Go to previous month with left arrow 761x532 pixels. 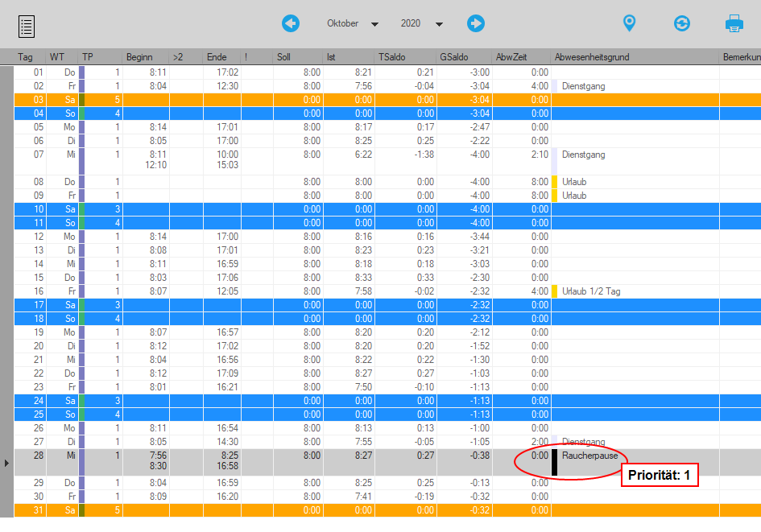point(291,23)
